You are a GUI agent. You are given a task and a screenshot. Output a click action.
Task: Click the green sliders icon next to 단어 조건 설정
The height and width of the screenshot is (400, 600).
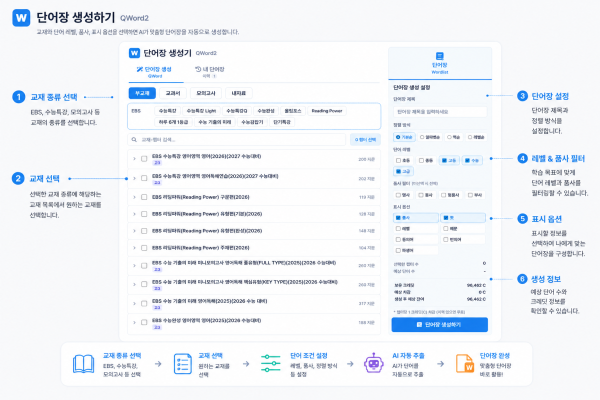271,363
